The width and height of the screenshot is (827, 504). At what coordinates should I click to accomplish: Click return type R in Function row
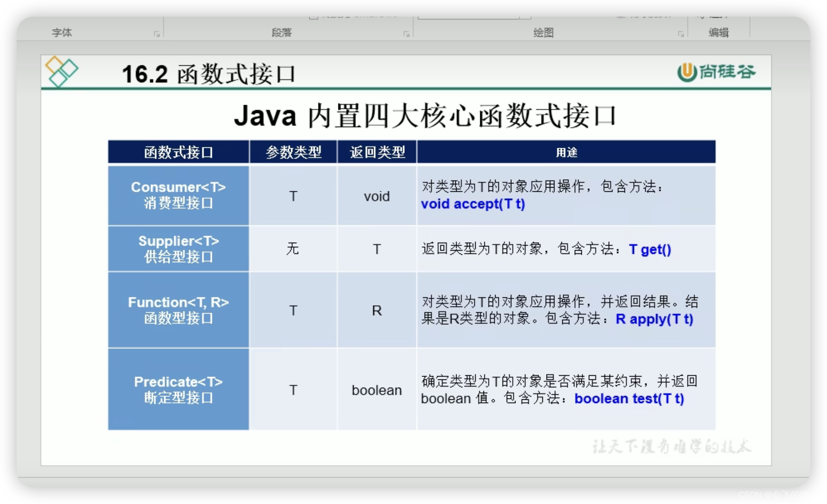pos(377,310)
